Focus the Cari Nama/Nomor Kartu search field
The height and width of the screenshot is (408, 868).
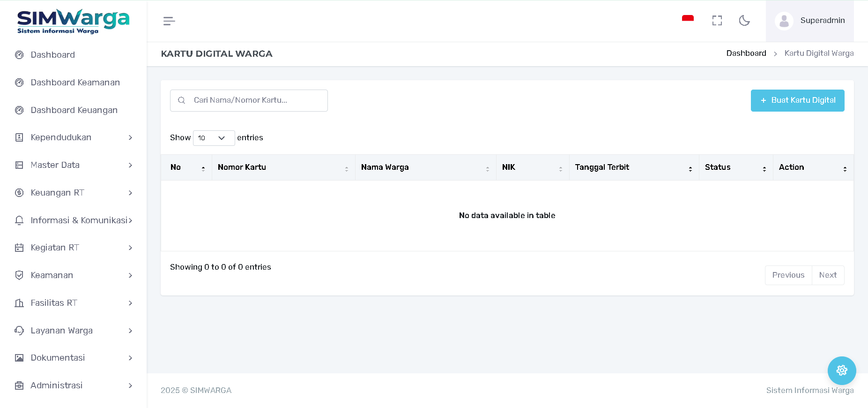click(255, 100)
